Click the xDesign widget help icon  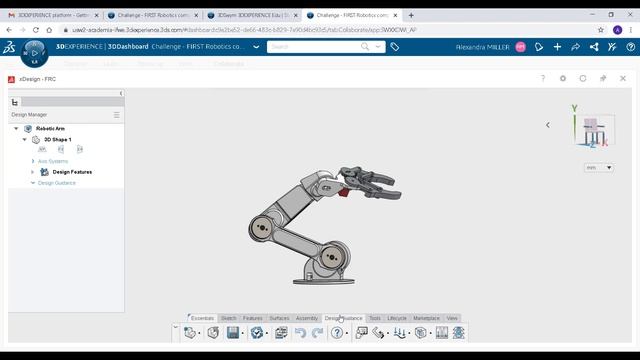click(x=543, y=78)
